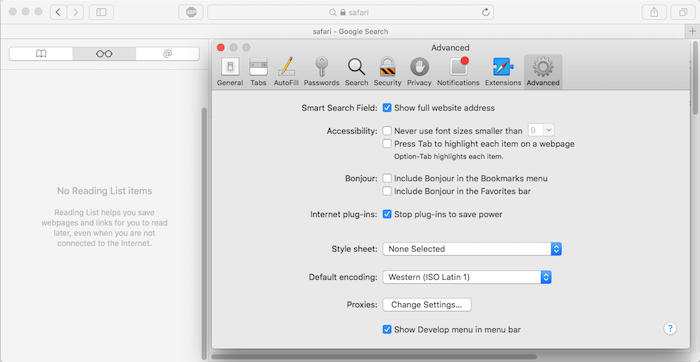
Task: Click the preferences window vertical scrollbar
Action: [695, 77]
